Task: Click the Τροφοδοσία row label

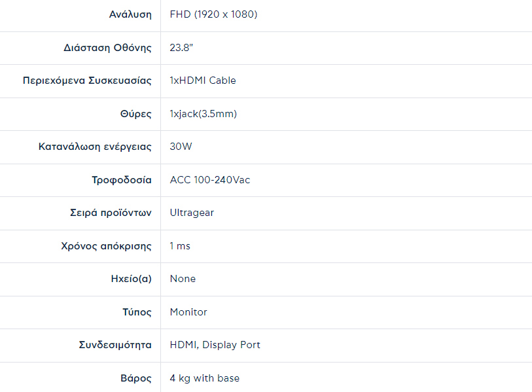Action: tap(122, 180)
